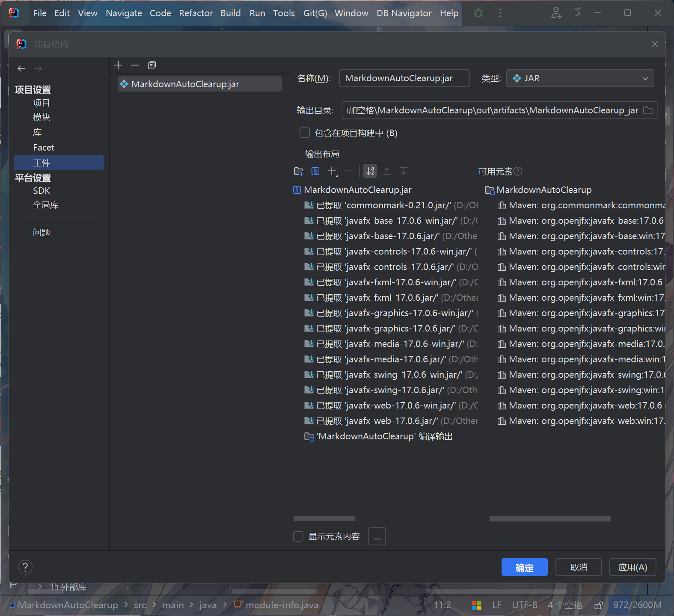Browse output directory folder icon
674x616 pixels.
tap(648, 110)
